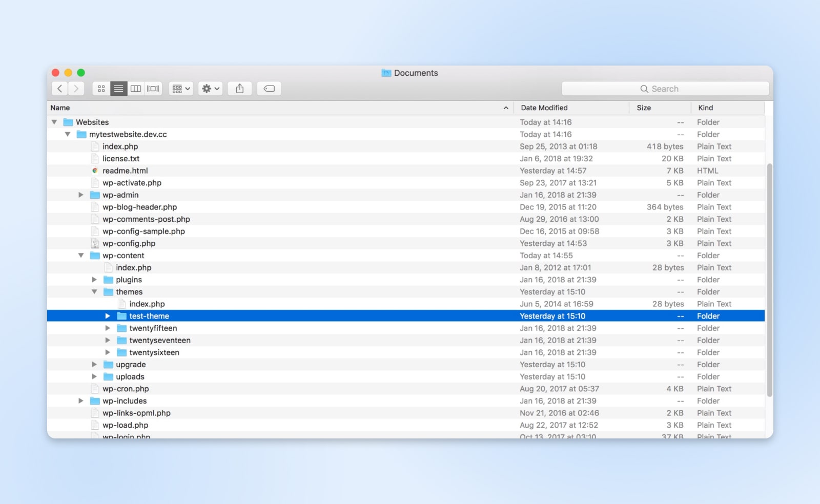Click the Edit Tags icon
The image size is (820, 504).
pos(269,88)
